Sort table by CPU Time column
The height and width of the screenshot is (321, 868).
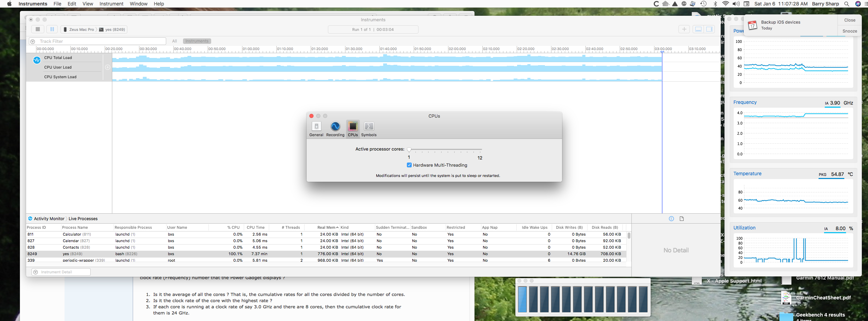256,227
